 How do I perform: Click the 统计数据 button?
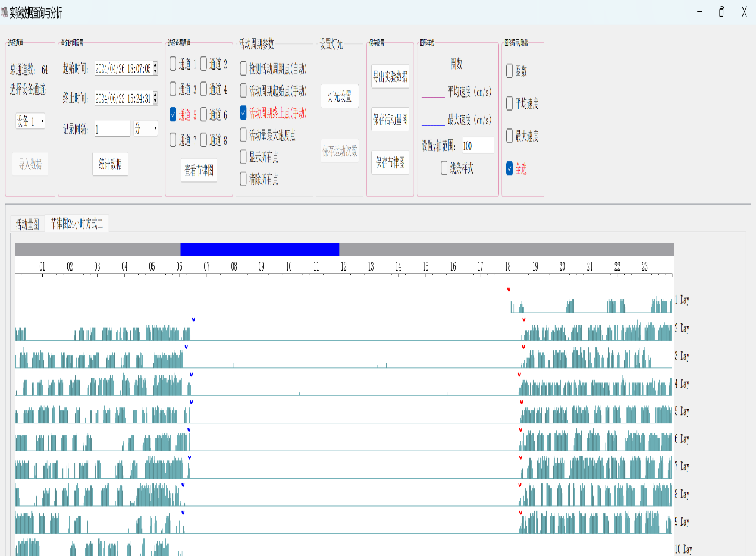pos(110,164)
